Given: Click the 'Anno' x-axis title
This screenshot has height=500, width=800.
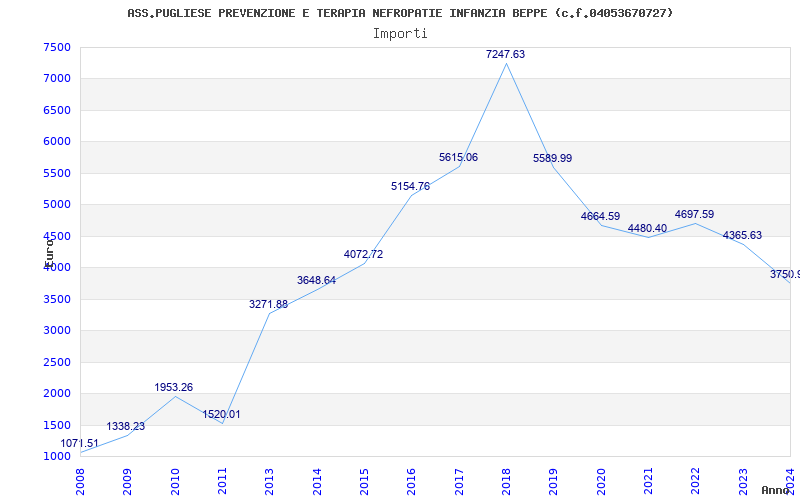Looking at the screenshot, I should click(x=775, y=490).
